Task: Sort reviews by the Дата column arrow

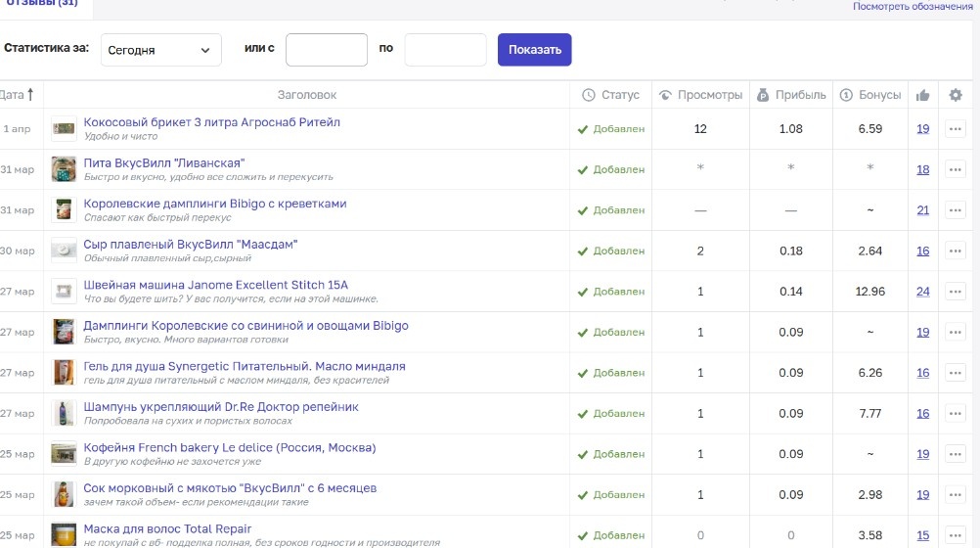Action: [x=30, y=95]
